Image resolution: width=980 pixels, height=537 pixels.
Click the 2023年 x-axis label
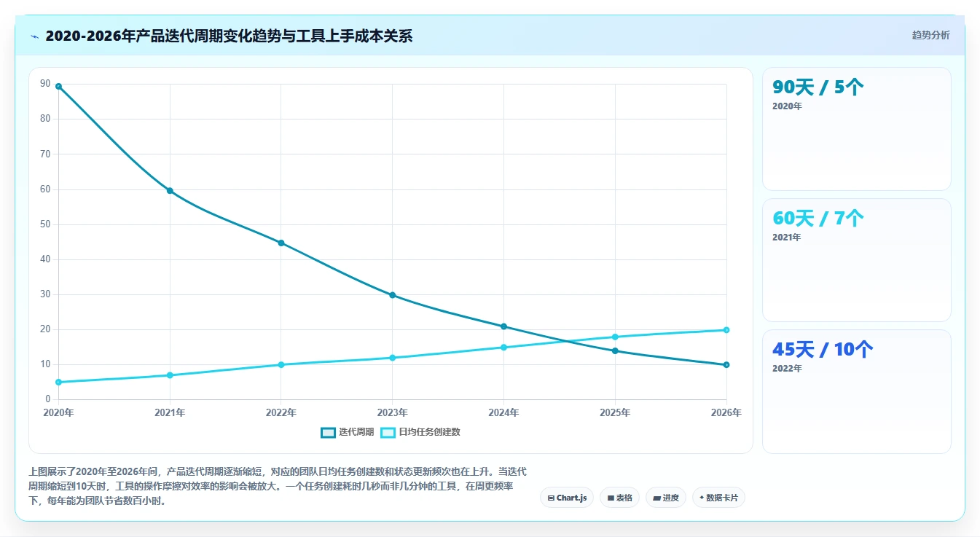393,413
